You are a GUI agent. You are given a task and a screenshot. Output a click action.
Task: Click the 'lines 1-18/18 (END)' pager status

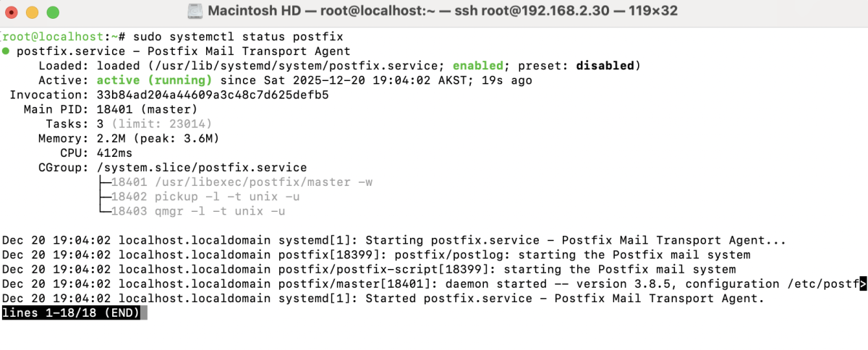71,313
